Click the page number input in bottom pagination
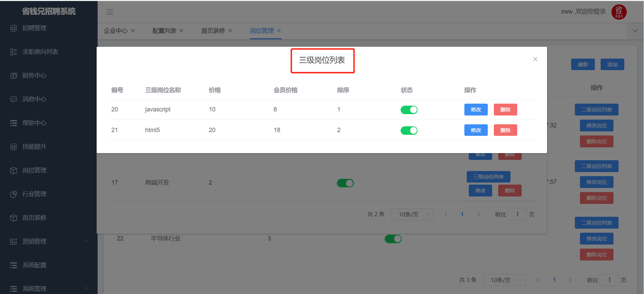The image size is (644, 294). tap(609, 280)
